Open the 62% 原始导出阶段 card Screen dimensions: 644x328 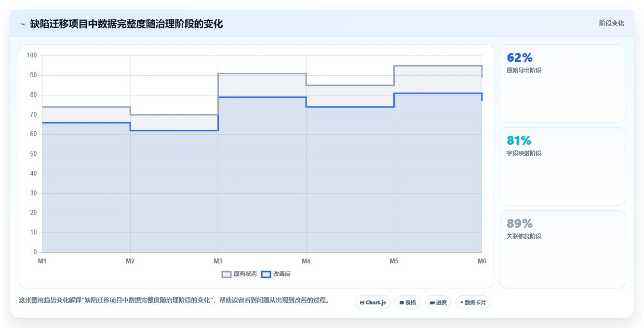562,83
